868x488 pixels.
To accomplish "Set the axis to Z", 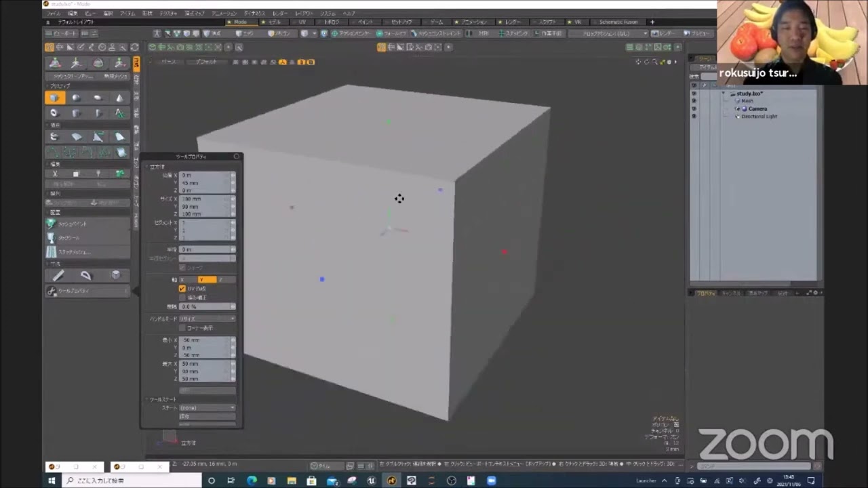I will 225,279.
